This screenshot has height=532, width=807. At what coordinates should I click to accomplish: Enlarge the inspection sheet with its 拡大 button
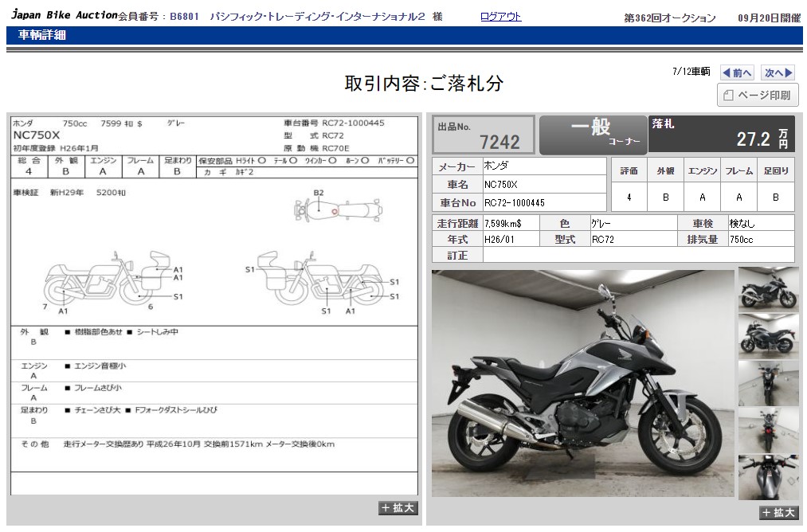[398, 508]
